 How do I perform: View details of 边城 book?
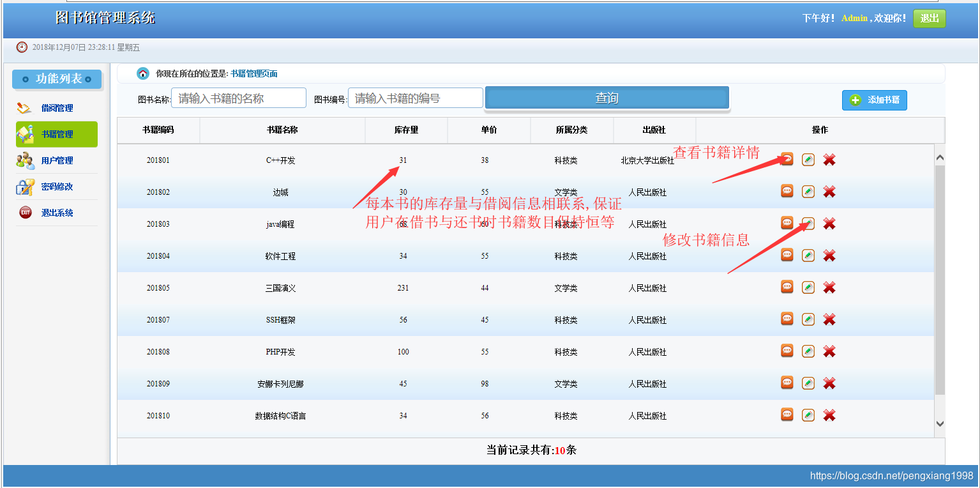[x=787, y=191]
